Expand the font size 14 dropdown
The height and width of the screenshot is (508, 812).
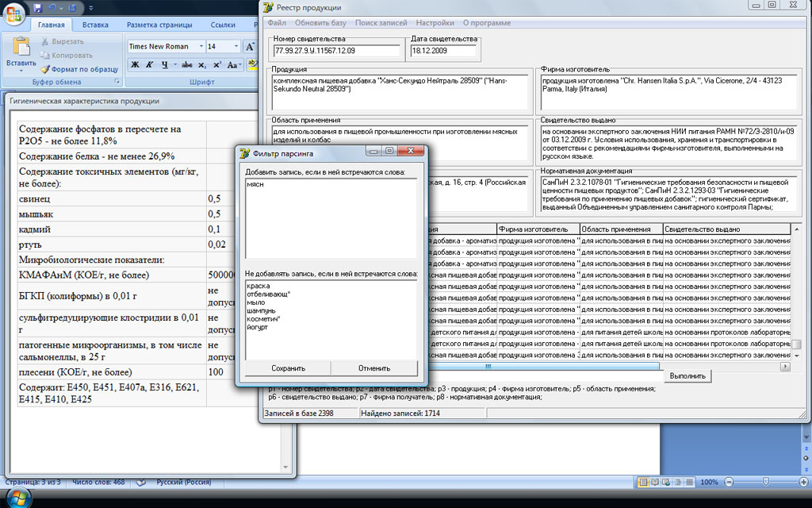click(235, 46)
